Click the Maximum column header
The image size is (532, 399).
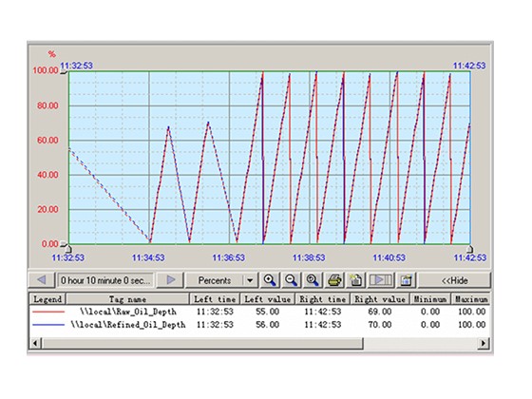click(471, 299)
